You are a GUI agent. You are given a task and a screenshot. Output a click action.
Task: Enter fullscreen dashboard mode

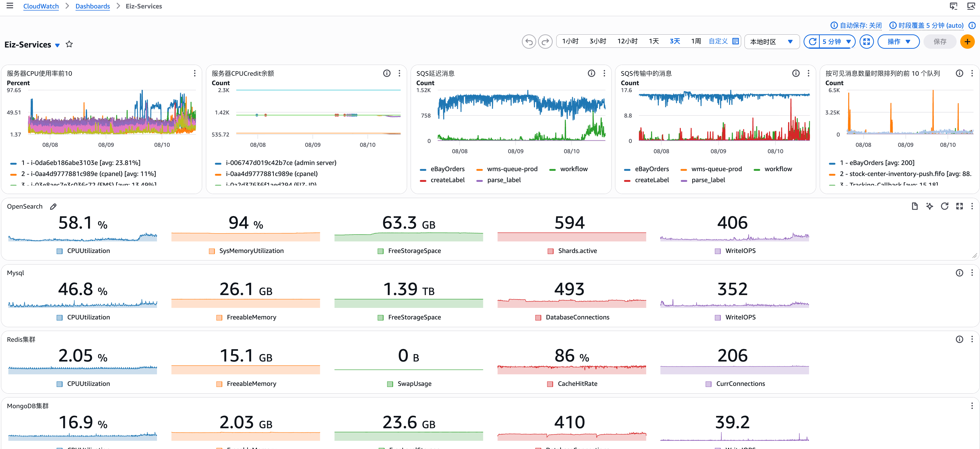click(867, 42)
